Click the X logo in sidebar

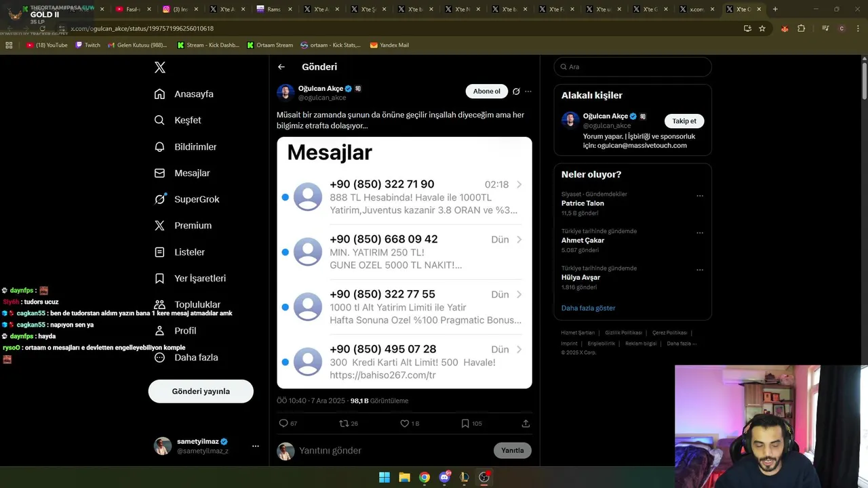160,67
